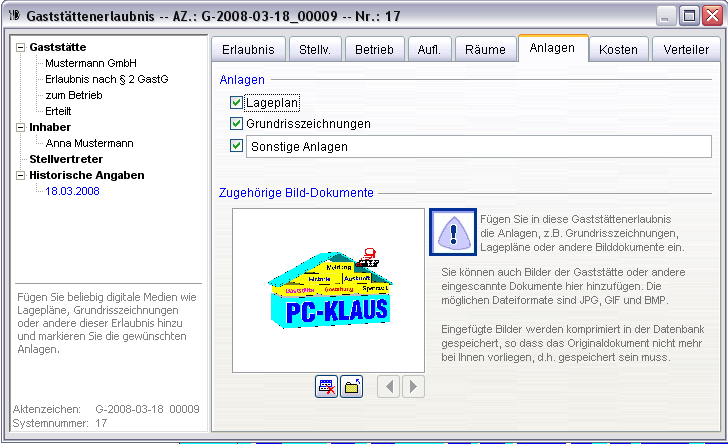Collapse the Historische Angaben node
This screenshot has height=444, width=728.
[20, 175]
